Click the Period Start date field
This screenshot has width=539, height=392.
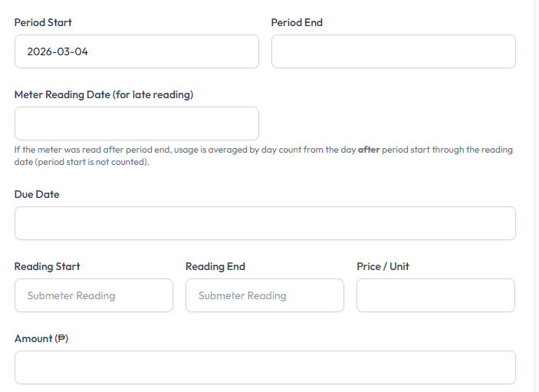point(136,51)
